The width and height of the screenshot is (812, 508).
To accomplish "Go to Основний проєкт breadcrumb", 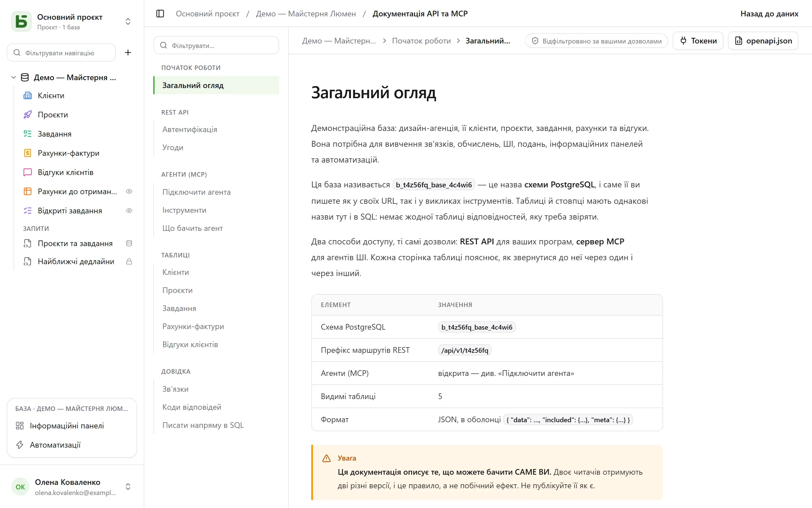I will pos(207,14).
